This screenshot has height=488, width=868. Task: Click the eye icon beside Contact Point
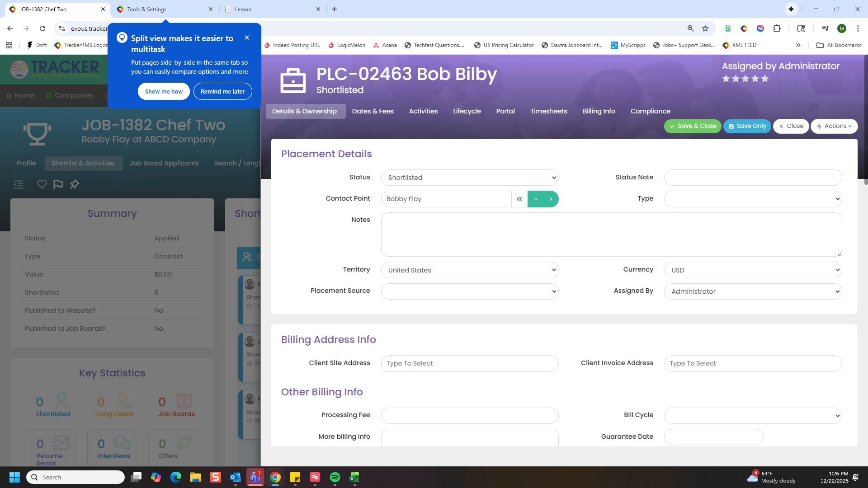(x=519, y=199)
